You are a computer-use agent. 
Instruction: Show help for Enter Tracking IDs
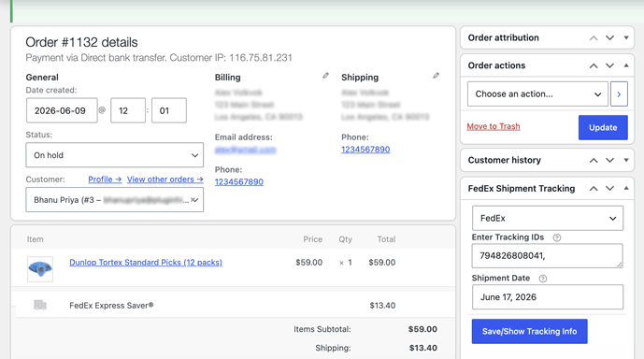[557, 237]
